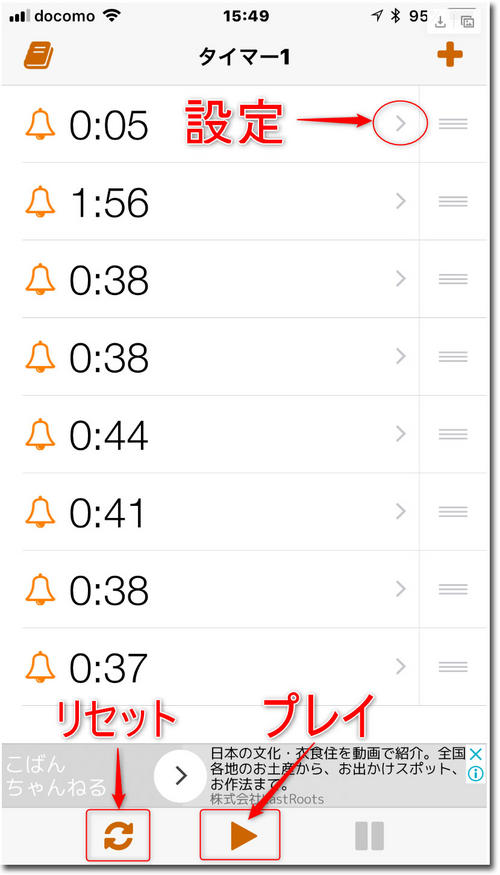Toggle the bell on the 0:05 timer

(x=40, y=124)
